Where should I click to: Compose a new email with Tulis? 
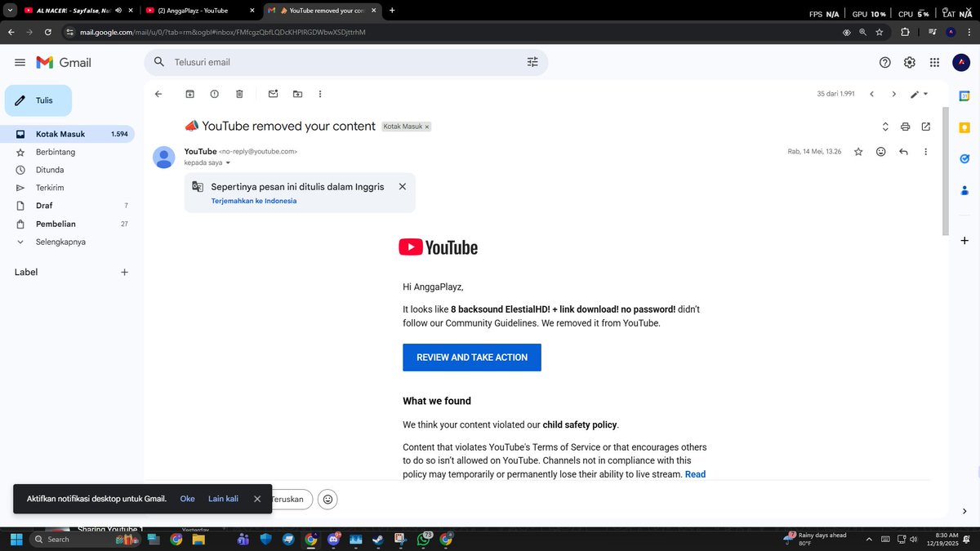click(x=38, y=100)
